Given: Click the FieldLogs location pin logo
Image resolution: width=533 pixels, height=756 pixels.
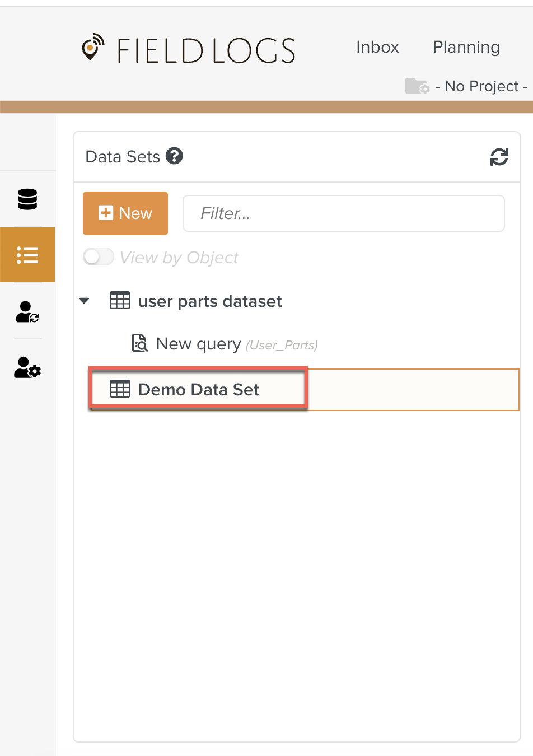Looking at the screenshot, I should tap(92, 48).
